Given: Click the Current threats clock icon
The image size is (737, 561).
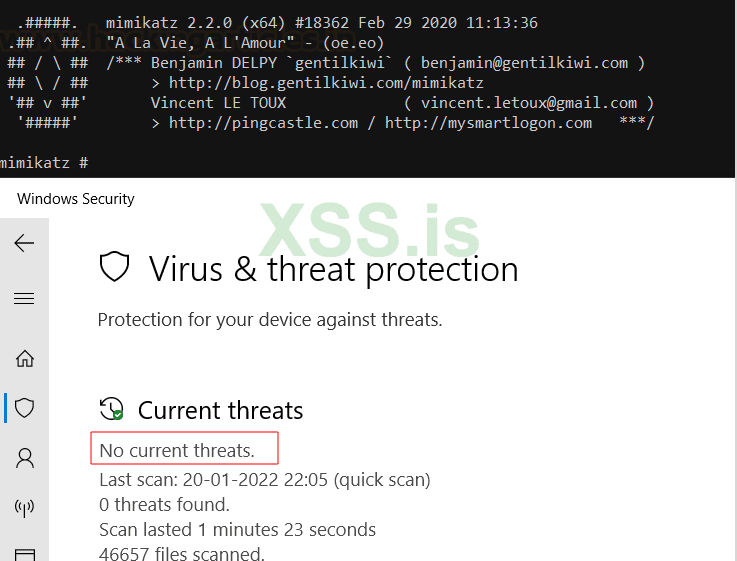Looking at the screenshot, I should tap(111, 409).
